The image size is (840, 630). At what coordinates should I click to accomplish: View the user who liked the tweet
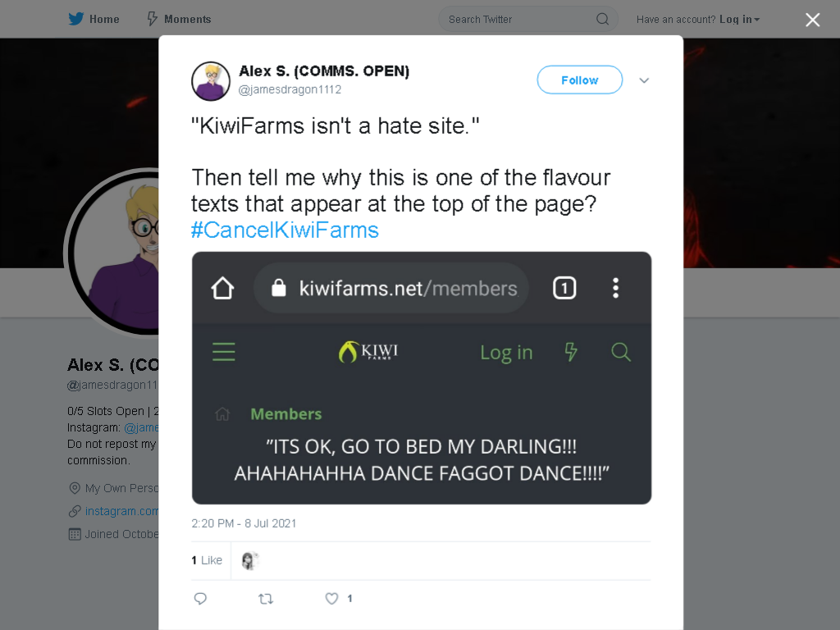click(249, 560)
